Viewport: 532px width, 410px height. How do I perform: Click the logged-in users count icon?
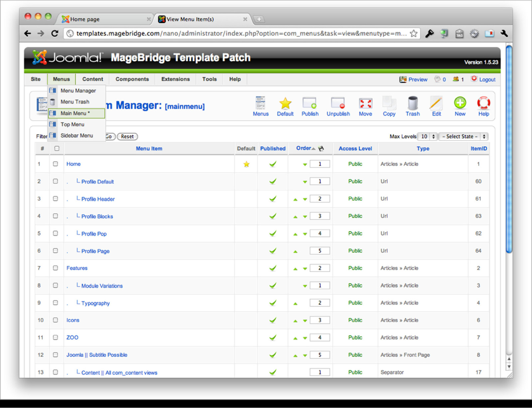456,79
